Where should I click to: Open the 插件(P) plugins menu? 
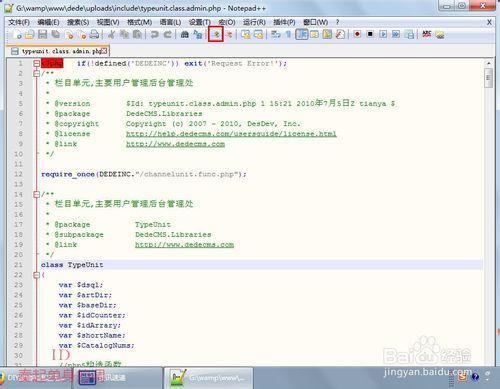pos(284,22)
